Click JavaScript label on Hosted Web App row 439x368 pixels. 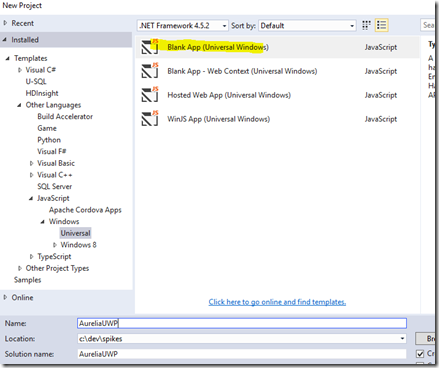tap(381, 95)
